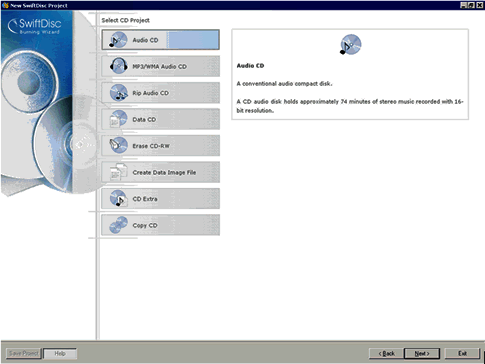Click the Save Project button
The width and height of the screenshot is (485, 364).
pos(23,353)
